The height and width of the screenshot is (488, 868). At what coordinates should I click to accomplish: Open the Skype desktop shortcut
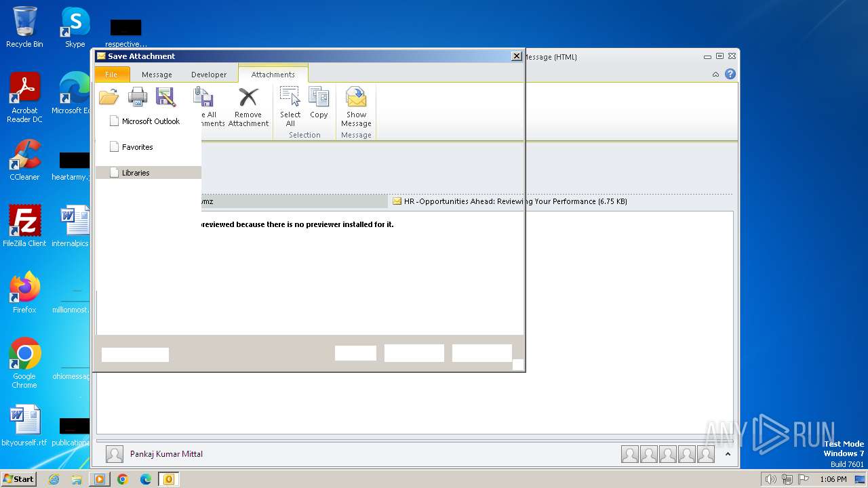[75, 27]
